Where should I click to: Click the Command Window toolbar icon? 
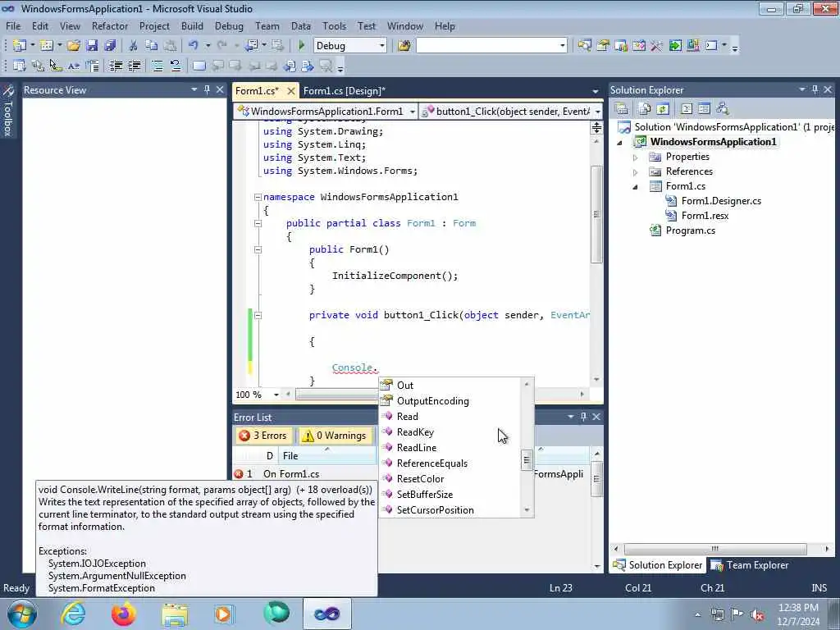[x=711, y=46]
